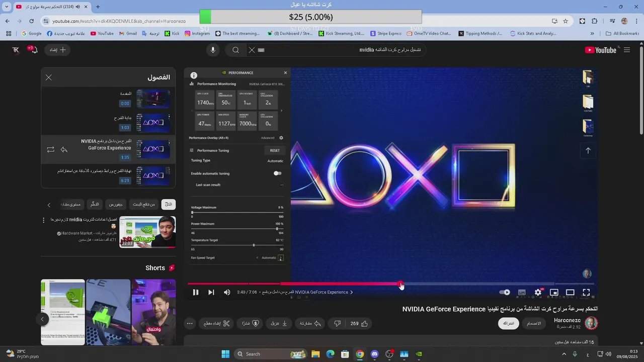The width and height of the screenshot is (644, 362).
Task: Open options for the Hardware Market video
Action: click(x=43, y=220)
